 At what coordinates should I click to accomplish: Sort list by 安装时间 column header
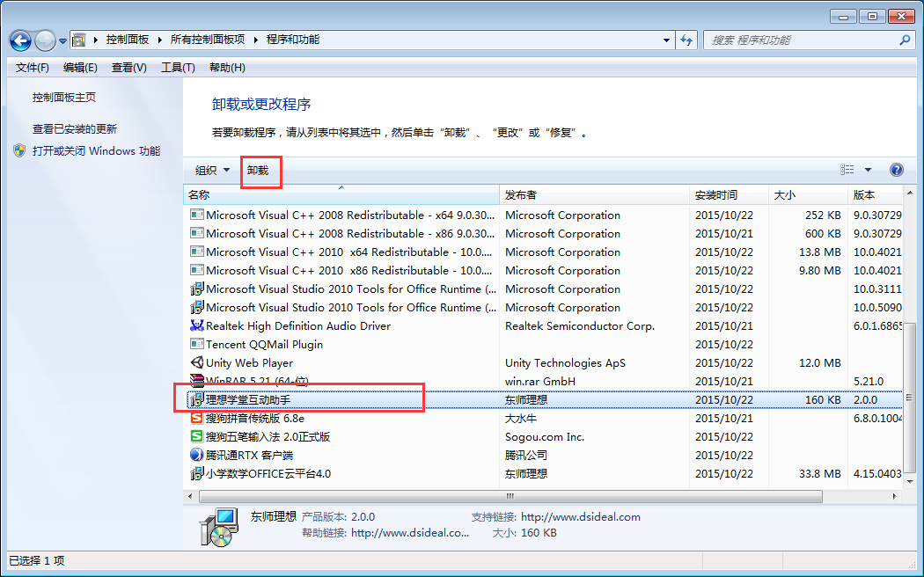(x=716, y=195)
